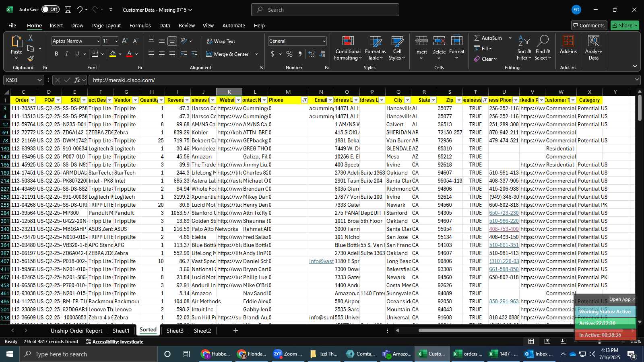644x362 pixels.
Task: Open the City column filter dropdown
Action: click(407, 100)
